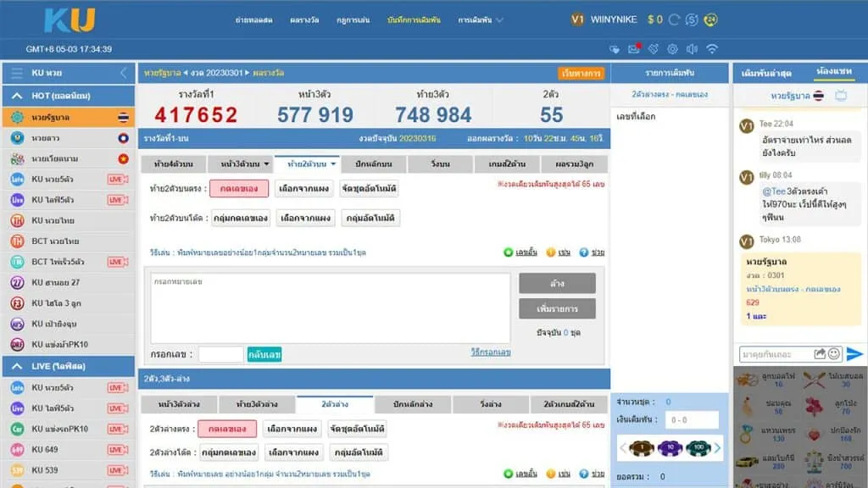The width and height of the screenshot is (868, 488).
Task: Open the วิธีกรอกเลข link
Action: click(x=491, y=352)
